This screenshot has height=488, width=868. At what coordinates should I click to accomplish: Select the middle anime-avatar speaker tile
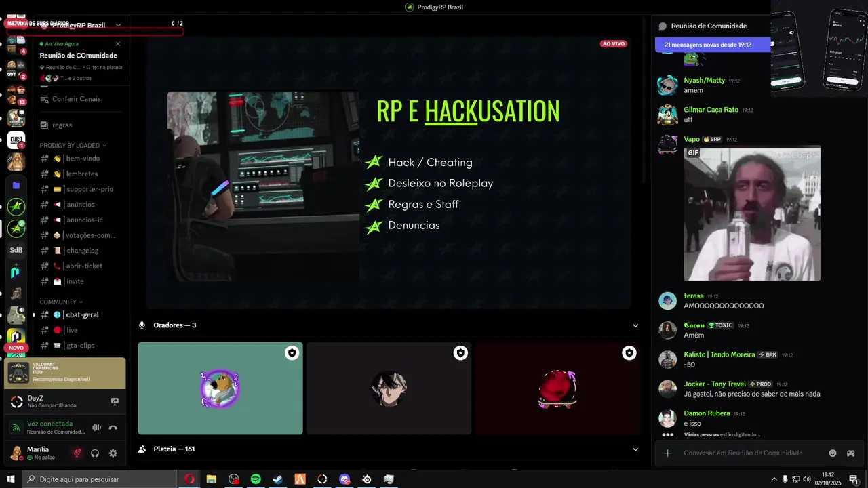point(389,388)
